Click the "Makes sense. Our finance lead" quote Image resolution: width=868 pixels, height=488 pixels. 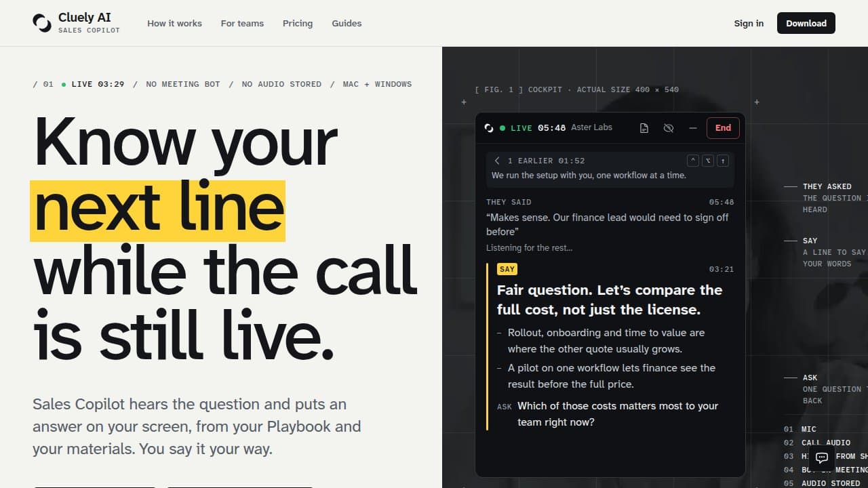(607, 224)
